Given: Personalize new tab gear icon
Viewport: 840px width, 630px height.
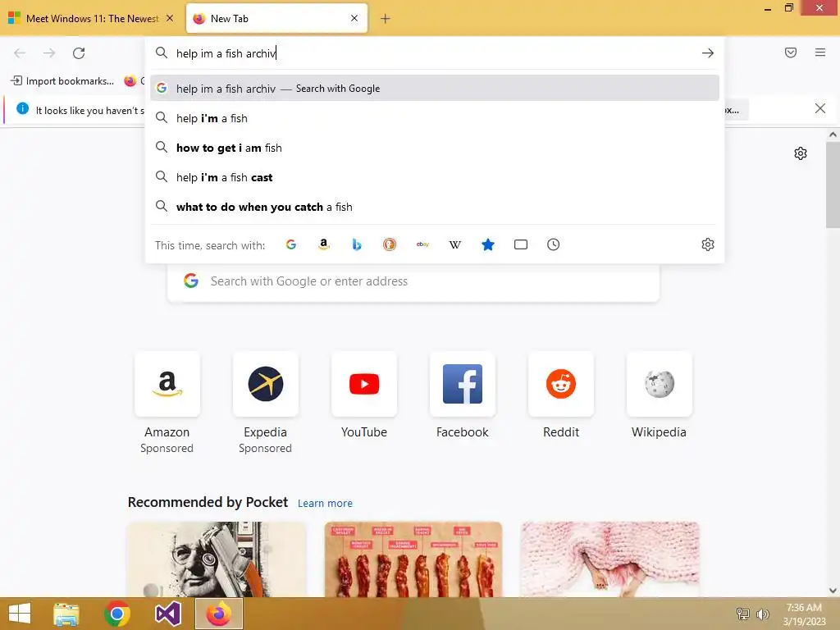Looking at the screenshot, I should (801, 153).
